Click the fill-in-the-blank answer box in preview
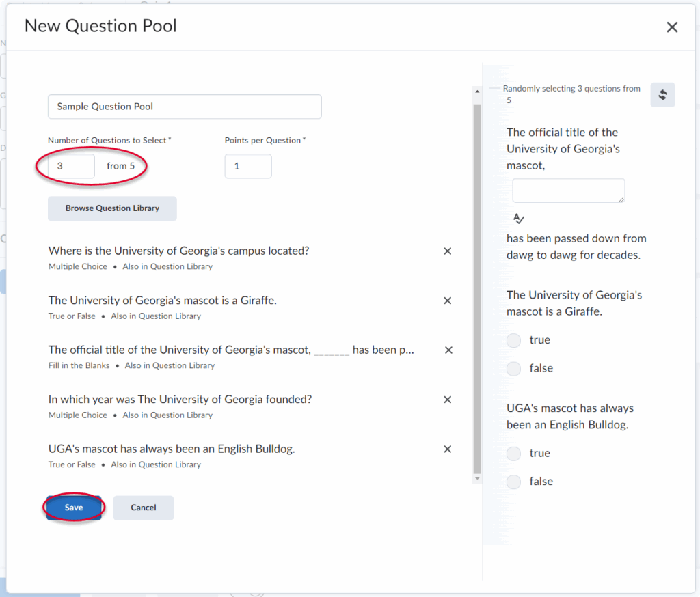This screenshot has height=597, width=700. [568, 190]
